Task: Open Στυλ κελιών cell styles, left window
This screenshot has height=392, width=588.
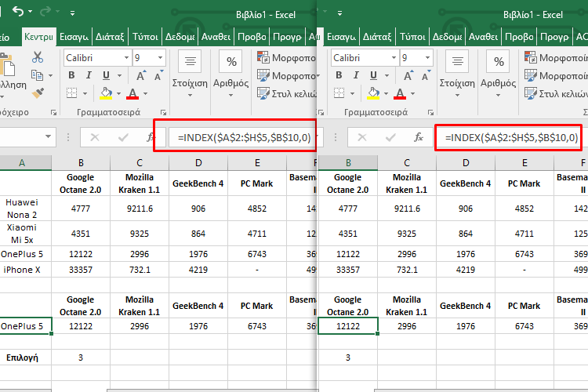Action: [287, 93]
